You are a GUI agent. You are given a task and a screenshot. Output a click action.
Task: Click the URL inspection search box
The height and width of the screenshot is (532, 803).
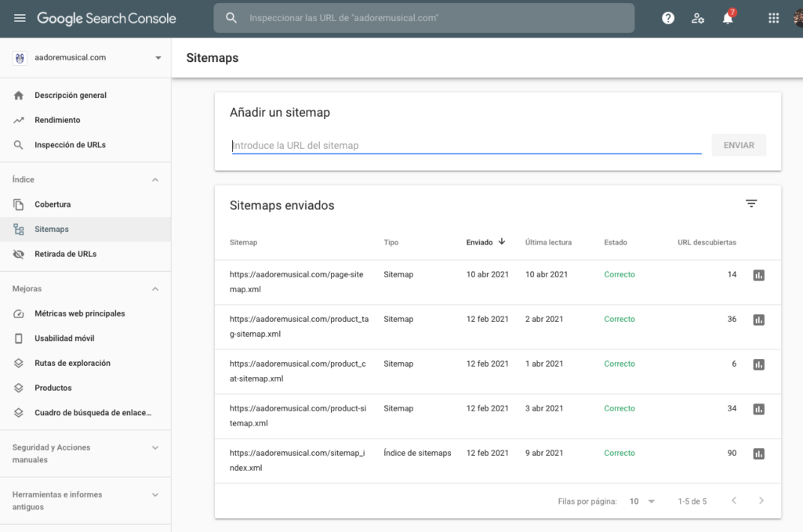tap(423, 18)
